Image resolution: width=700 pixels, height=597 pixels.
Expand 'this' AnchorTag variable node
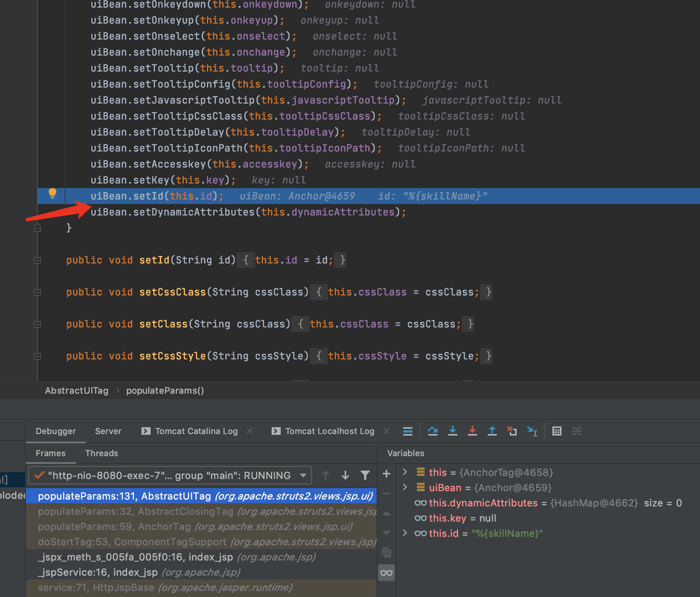pos(405,472)
